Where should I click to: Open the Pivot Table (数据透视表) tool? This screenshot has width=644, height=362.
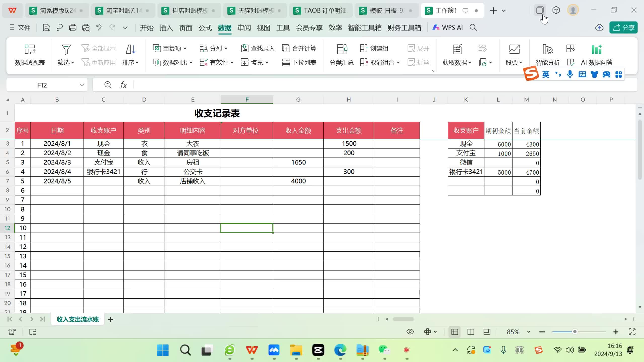point(30,55)
